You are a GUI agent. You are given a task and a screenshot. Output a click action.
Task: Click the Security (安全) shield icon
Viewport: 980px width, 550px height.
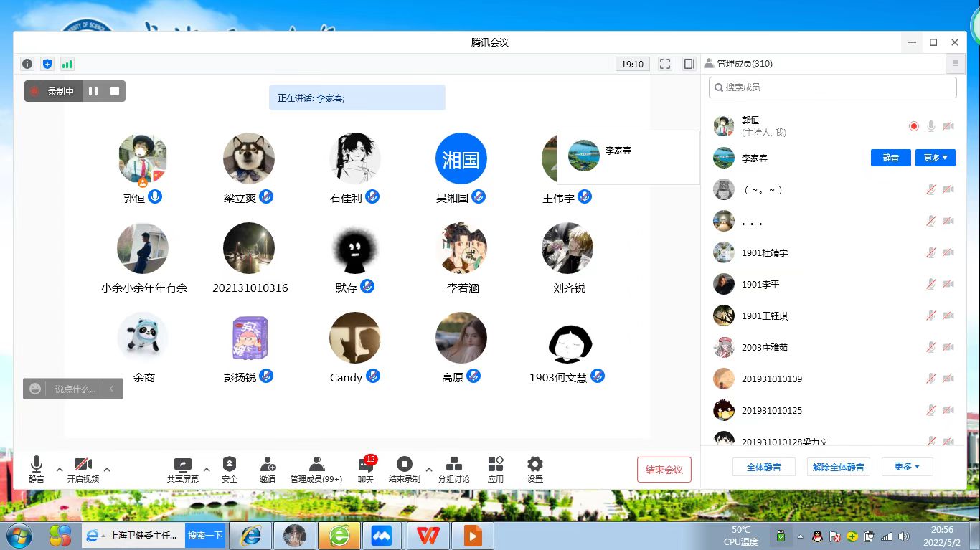pos(229,469)
